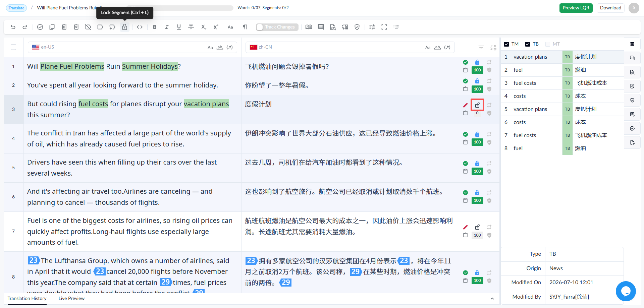
Task: Apply strikethrough formatting
Action: click(191, 27)
